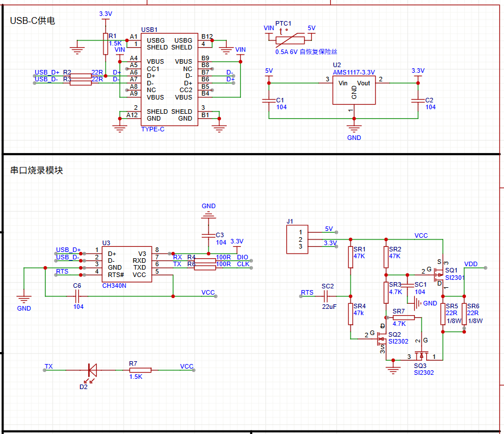Click the R7 1.5K resistor symbol
The height and width of the screenshot is (434, 504).
pos(140,370)
